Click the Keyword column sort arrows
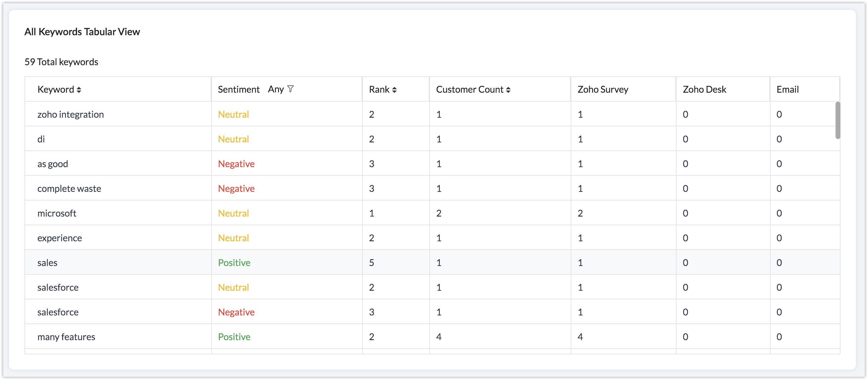This screenshot has height=380, width=868. 79,90
